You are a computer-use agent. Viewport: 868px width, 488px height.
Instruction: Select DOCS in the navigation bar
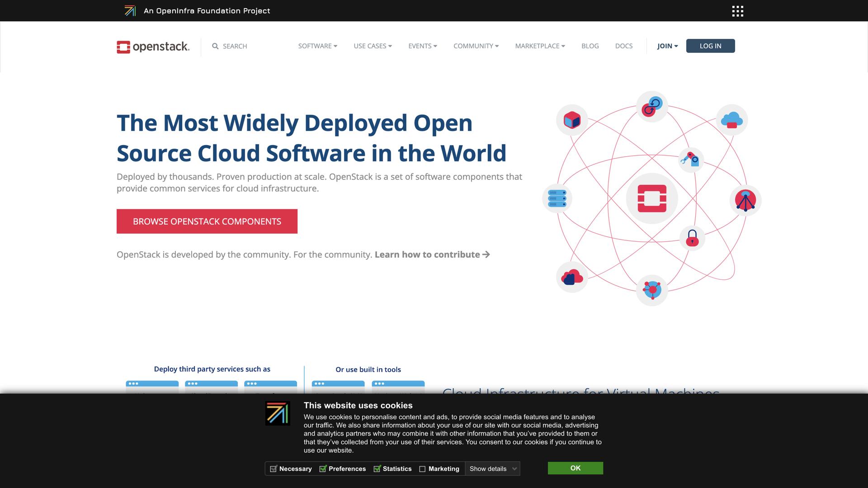click(623, 46)
